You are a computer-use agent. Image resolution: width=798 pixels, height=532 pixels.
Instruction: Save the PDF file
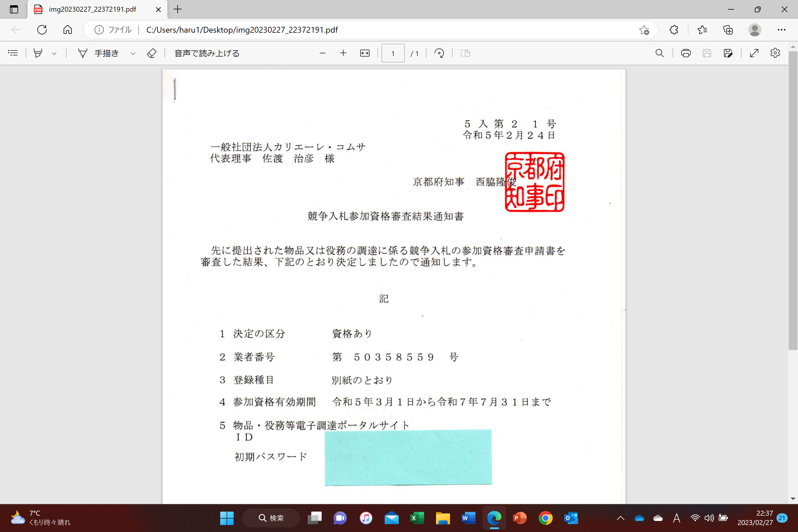[x=707, y=53]
